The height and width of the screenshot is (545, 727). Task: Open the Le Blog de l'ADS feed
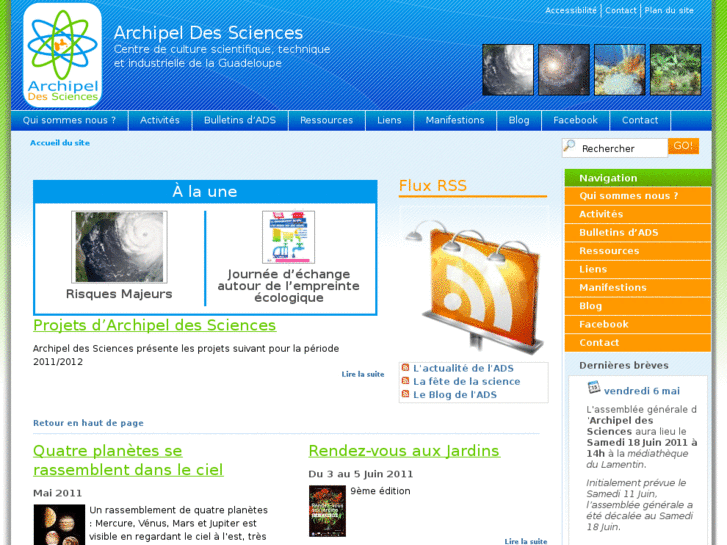tap(455, 395)
